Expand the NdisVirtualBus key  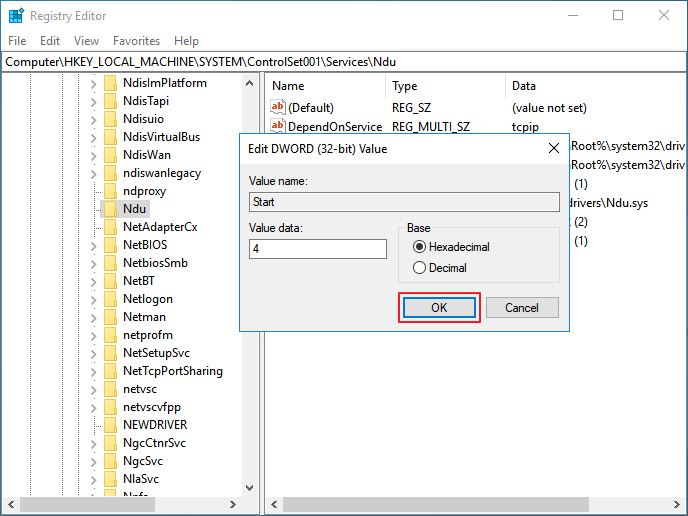point(93,138)
